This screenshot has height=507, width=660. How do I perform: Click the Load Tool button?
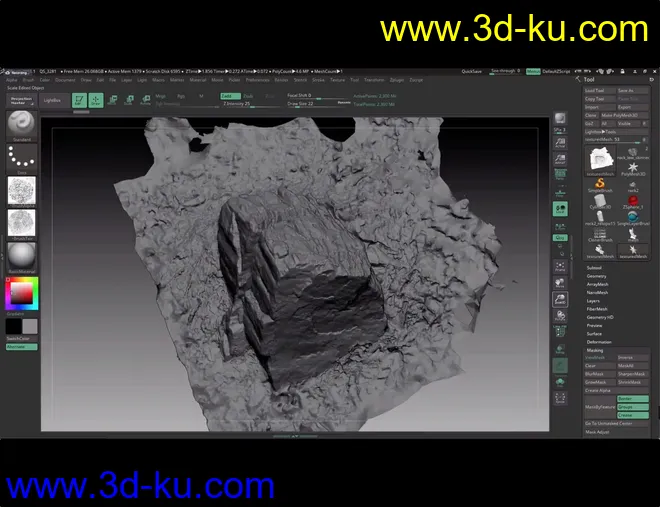(599, 90)
